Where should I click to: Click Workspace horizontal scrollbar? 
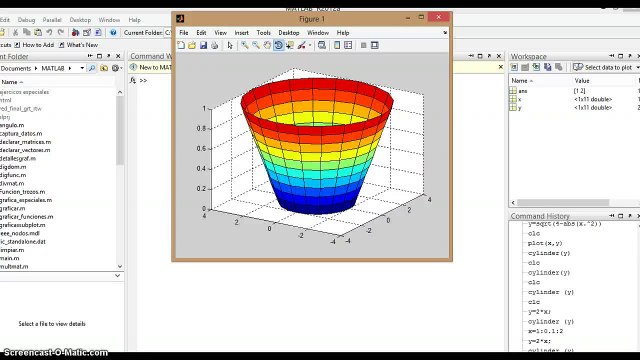[563, 202]
